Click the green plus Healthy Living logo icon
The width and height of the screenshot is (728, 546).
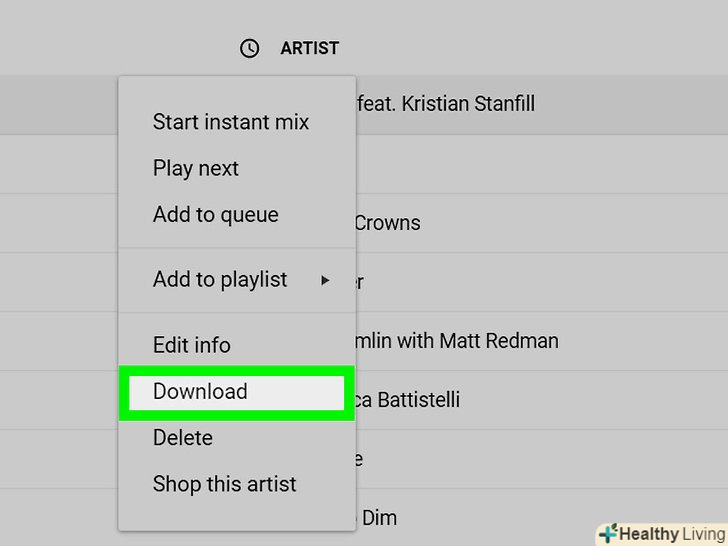pyautogui.click(x=607, y=534)
